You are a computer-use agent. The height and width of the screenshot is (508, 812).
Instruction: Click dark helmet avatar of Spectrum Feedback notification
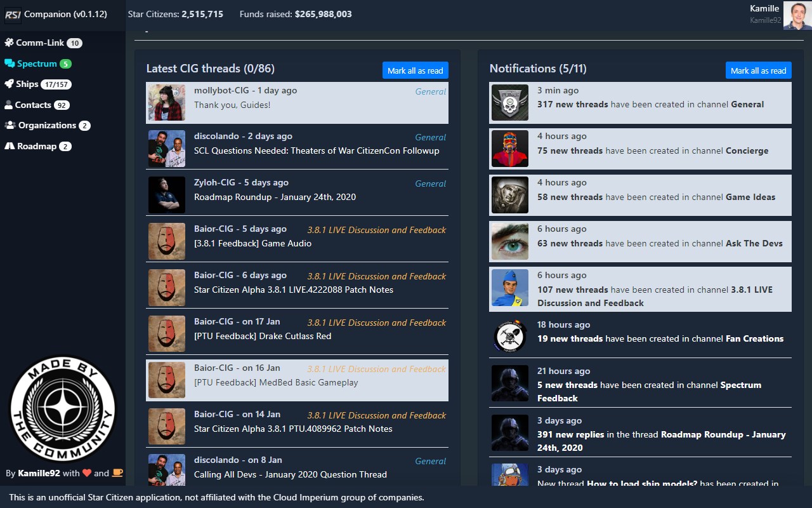510,383
